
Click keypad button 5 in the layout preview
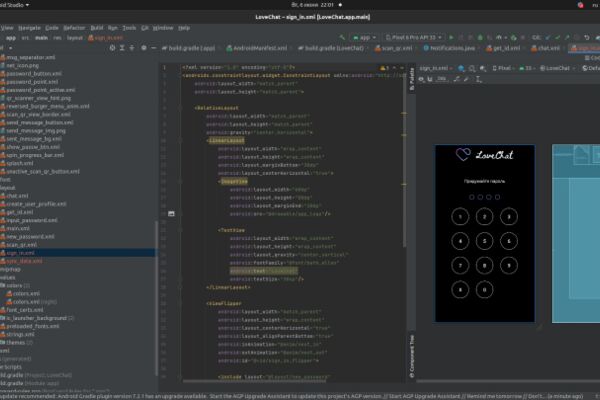point(484,241)
